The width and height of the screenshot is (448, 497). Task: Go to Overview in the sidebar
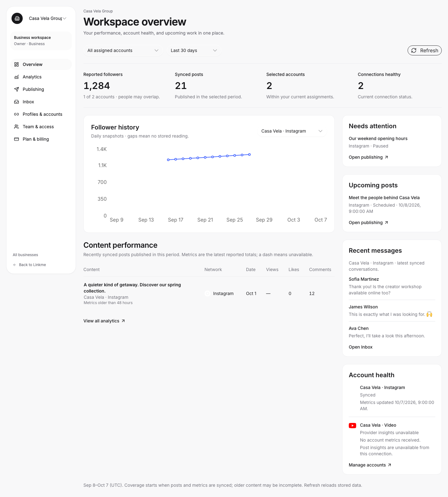[x=41, y=64]
